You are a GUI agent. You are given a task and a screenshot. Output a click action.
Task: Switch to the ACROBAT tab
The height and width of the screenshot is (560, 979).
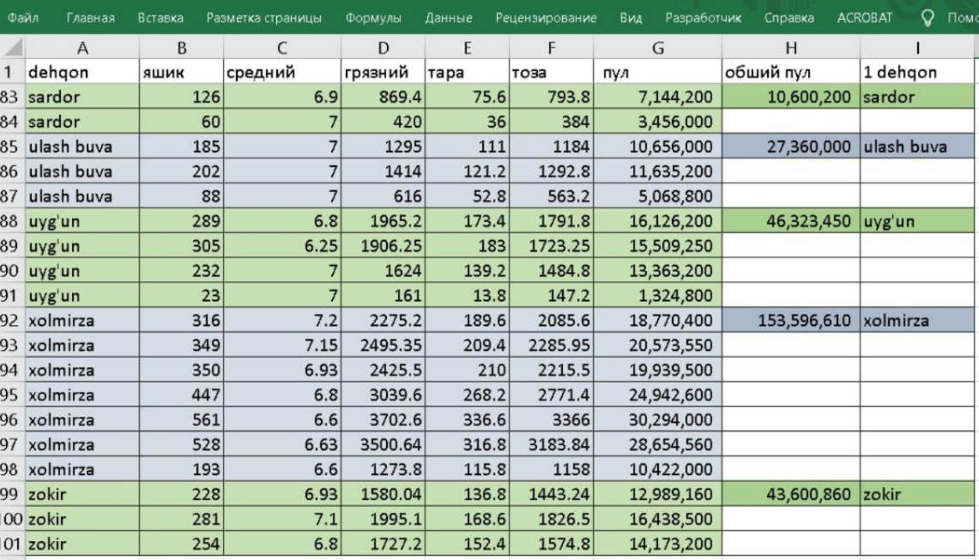865,17
